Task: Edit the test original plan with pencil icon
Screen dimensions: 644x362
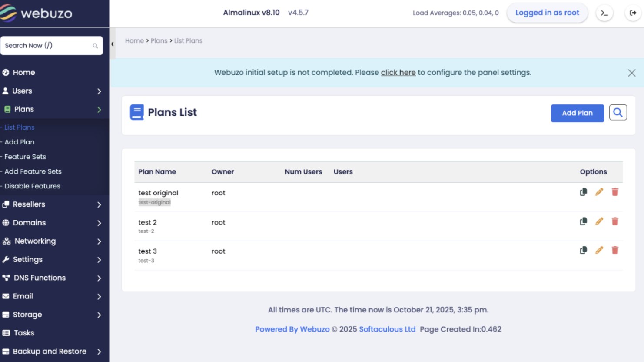Action: [599, 192]
